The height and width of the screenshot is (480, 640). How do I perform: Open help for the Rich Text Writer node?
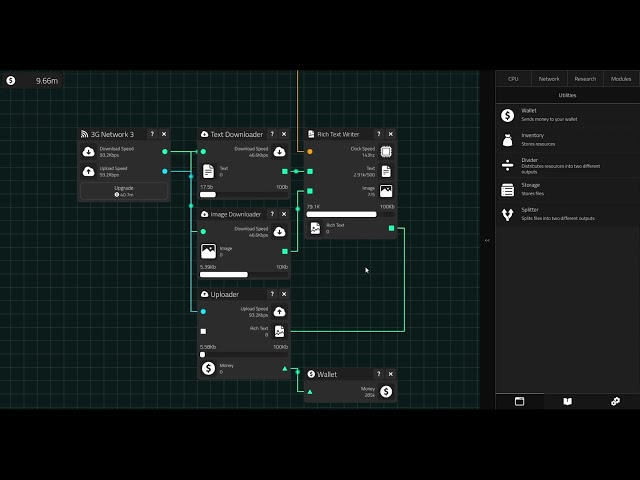pos(378,134)
